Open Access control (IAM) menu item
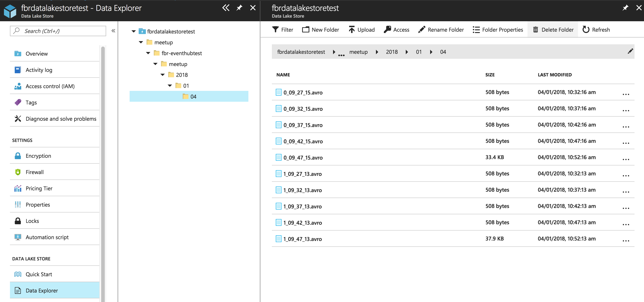Screen dimensions: 644x302 pyautogui.click(x=50, y=86)
